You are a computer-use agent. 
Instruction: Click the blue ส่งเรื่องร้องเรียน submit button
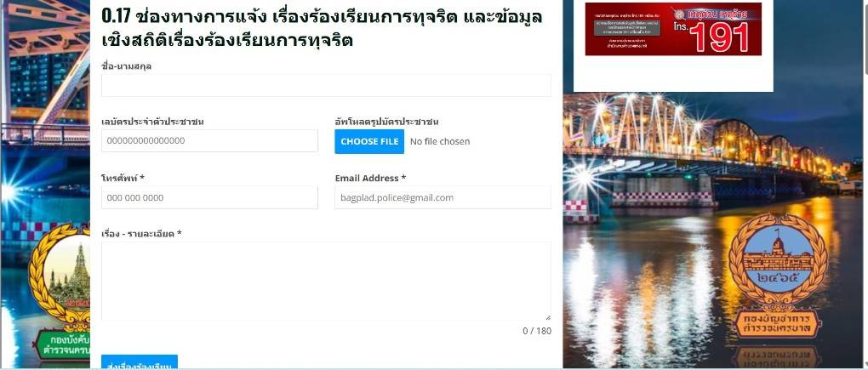(140, 362)
